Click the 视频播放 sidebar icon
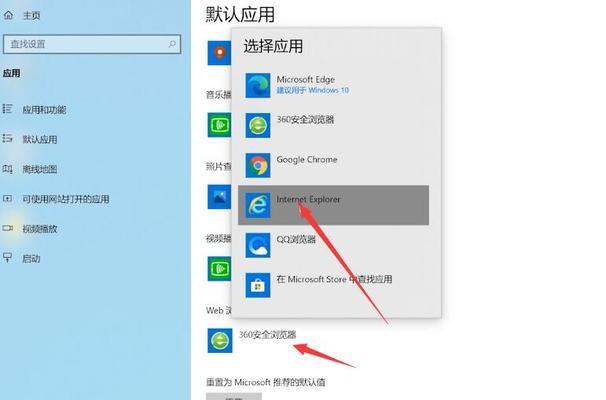This screenshot has width=606, height=400. 7,228
